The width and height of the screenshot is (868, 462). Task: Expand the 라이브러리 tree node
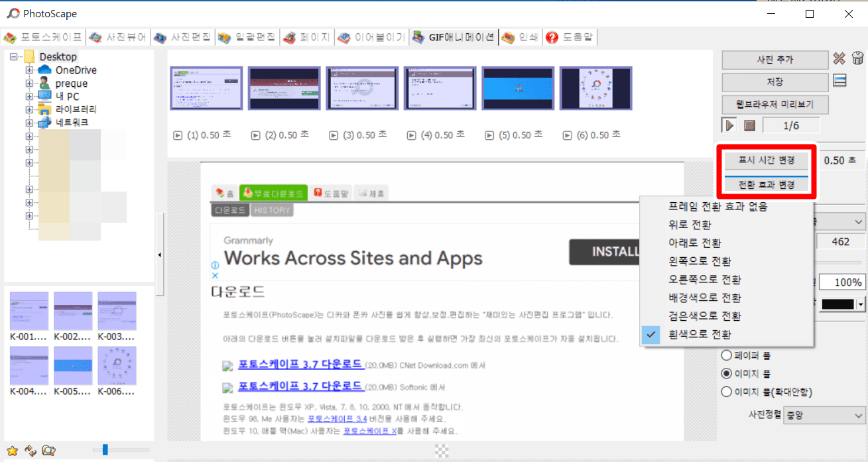[29, 110]
